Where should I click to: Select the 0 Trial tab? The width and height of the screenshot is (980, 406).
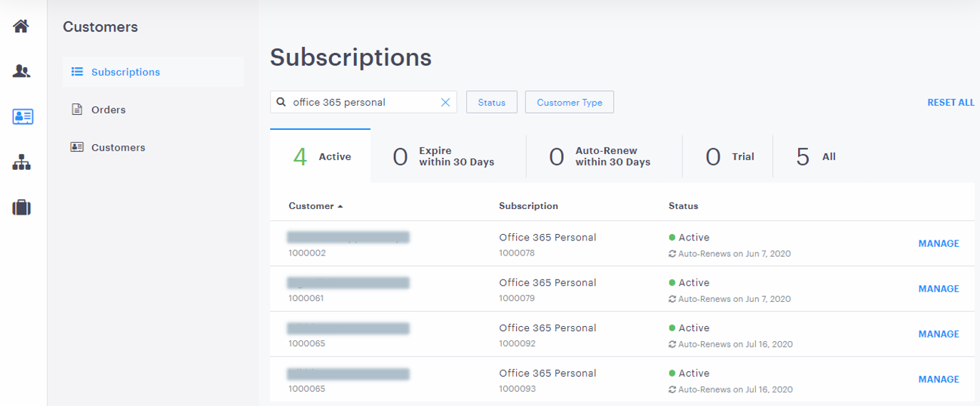(728, 156)
